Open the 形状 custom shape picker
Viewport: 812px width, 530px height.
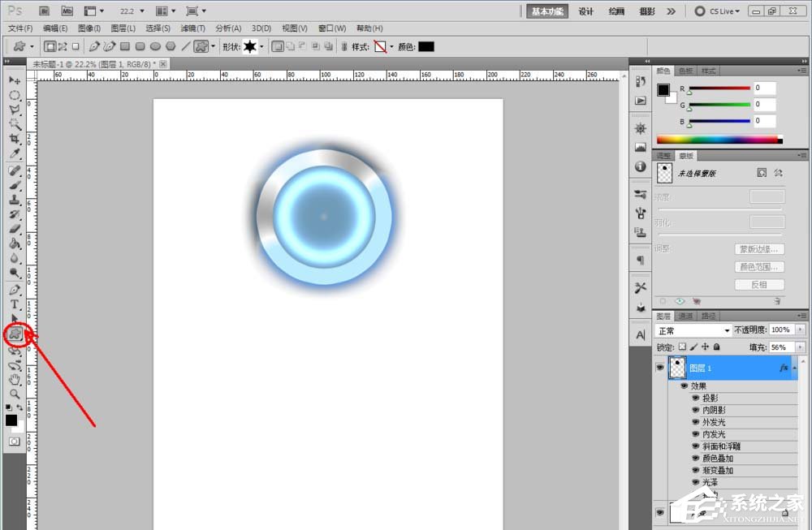point(253,46)
